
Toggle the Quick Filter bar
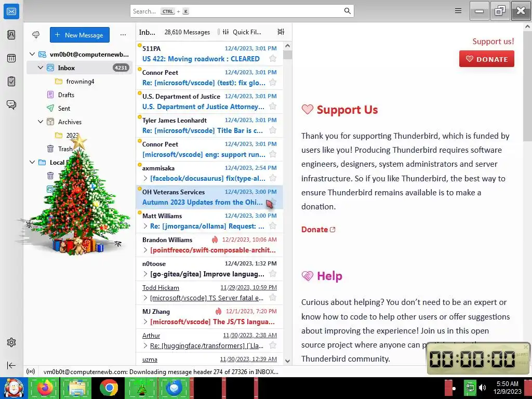[x=242, y=32]
